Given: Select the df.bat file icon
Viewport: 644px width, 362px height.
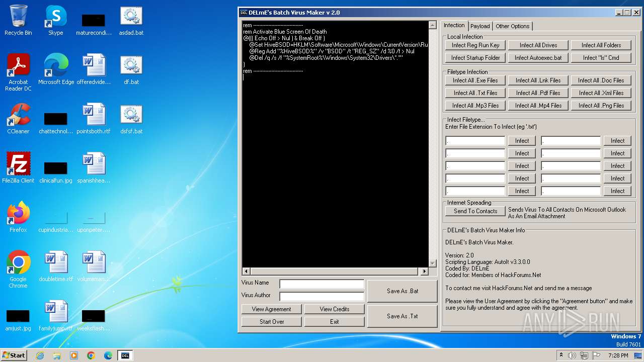Looking at the screenshot, I should (131, 70).
